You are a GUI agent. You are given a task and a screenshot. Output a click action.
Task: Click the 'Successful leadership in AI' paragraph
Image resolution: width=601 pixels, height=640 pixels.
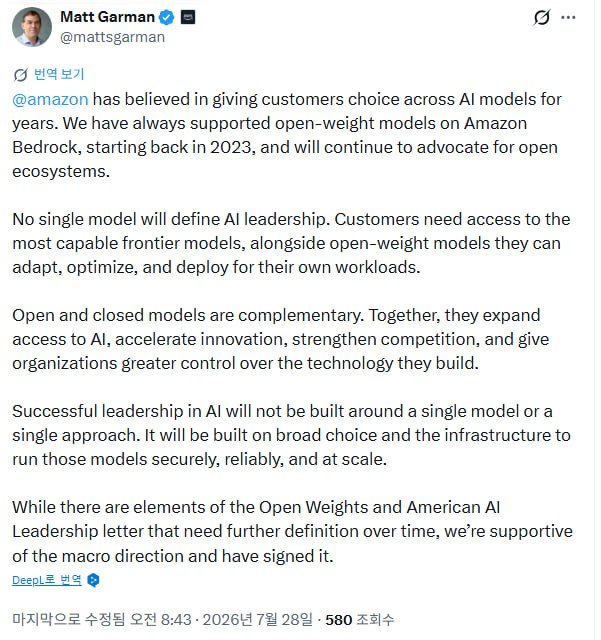(x=291, y=435)
